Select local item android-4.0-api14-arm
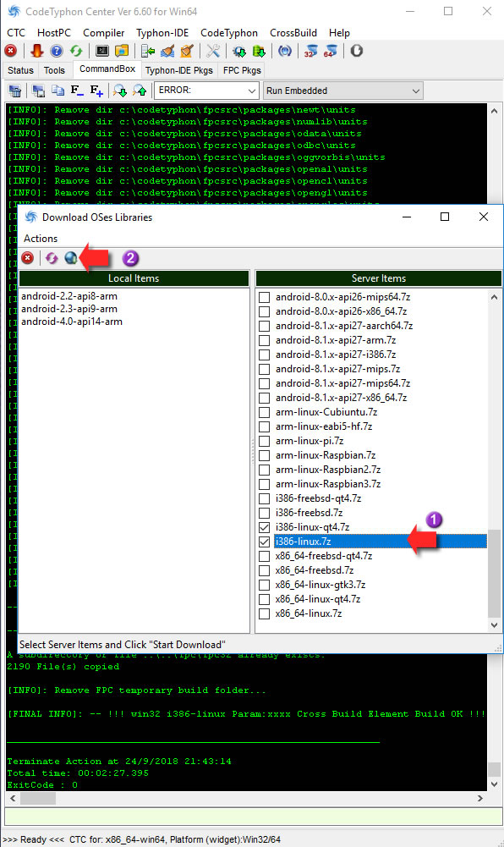The height and width of the screenshot is (847, 504). coord(72,322)
